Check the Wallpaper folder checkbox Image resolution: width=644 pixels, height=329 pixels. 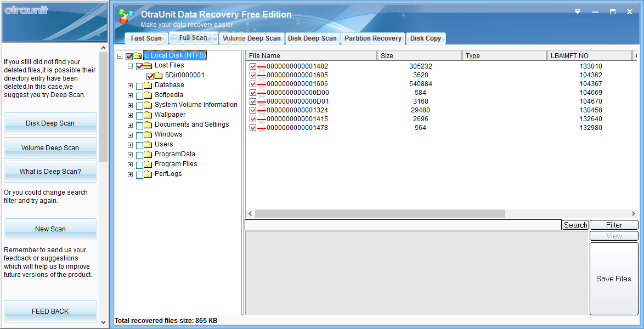[140, 115]
